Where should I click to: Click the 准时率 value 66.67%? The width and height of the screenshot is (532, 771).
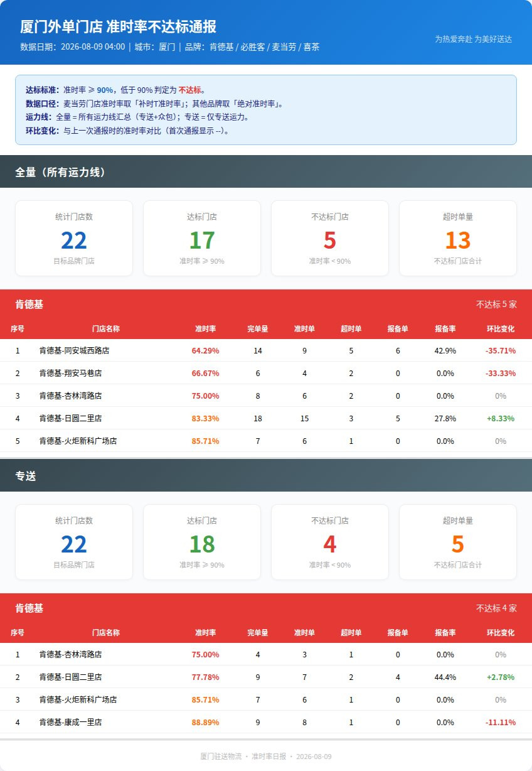click(x=206, y=373)
